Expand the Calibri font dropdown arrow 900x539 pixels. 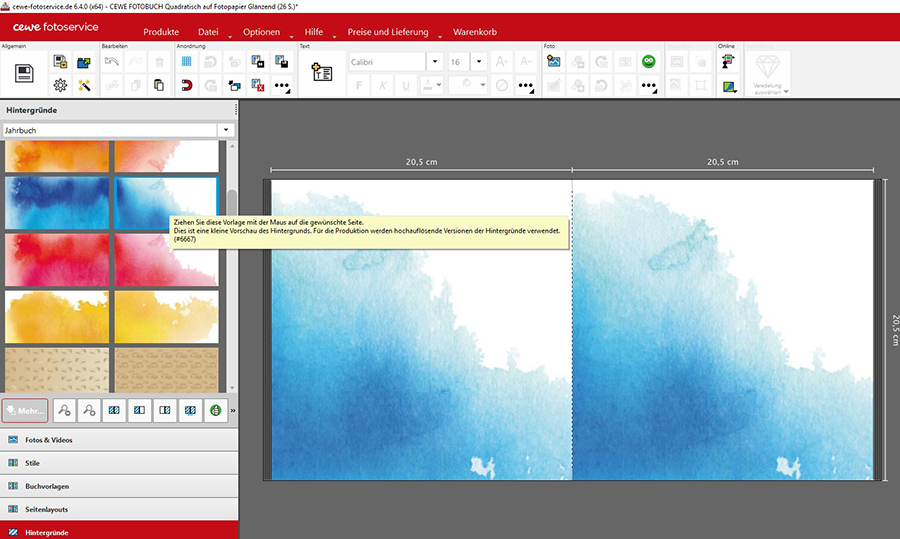pos(434,62)
